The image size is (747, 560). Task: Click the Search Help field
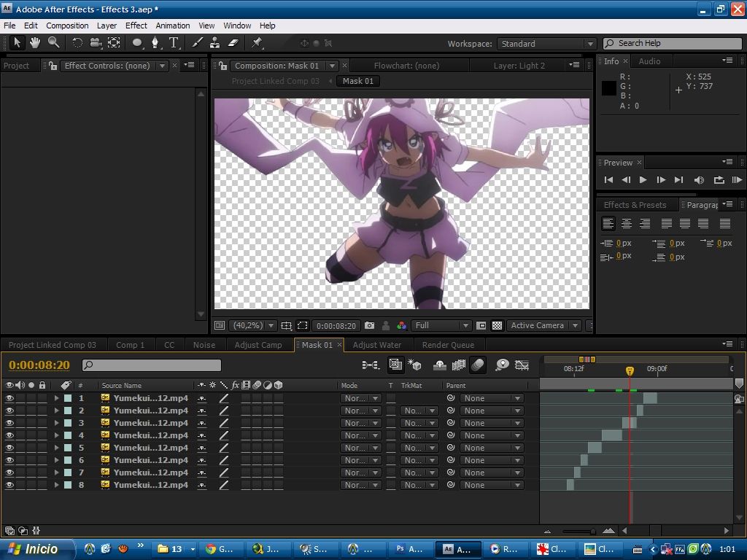tap(672, 43)
